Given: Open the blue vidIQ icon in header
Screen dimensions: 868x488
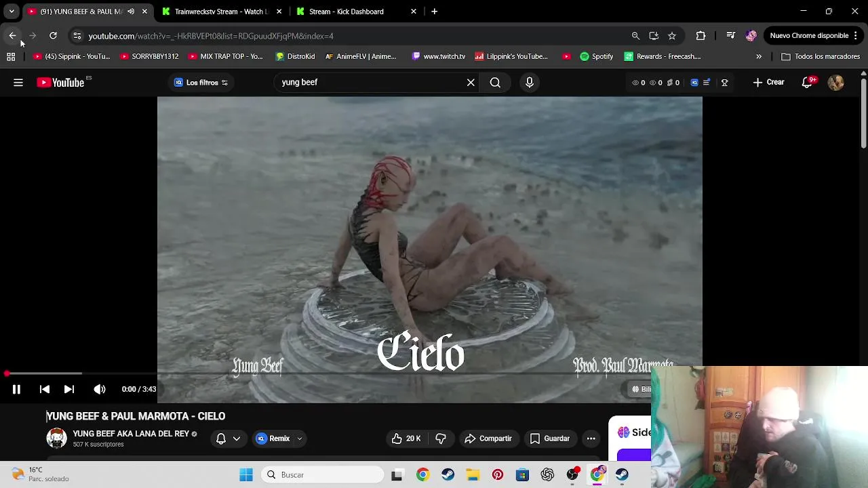Looking at the screenshot, I should [x=694, y=83].
